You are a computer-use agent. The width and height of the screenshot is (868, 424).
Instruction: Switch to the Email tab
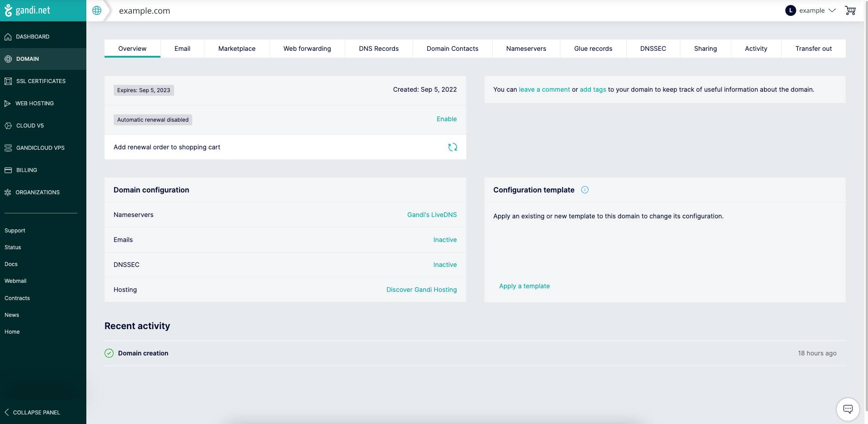click(x=182, y=49)
